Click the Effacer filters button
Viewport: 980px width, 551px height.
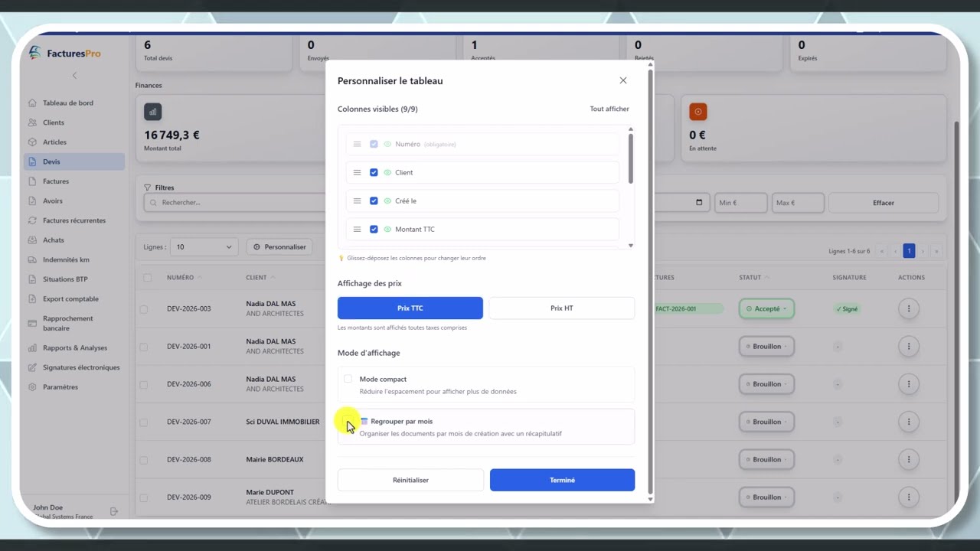coord(884,203)
